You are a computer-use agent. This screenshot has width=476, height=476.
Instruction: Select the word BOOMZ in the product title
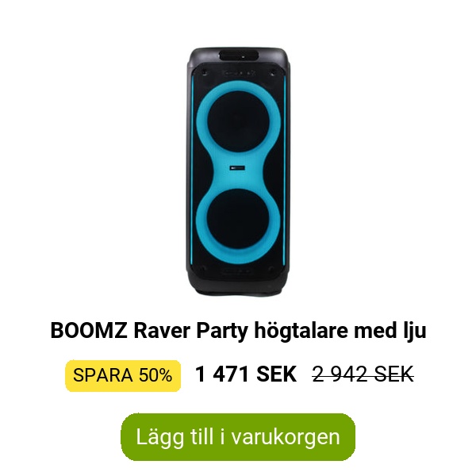(x=89, y=330)
